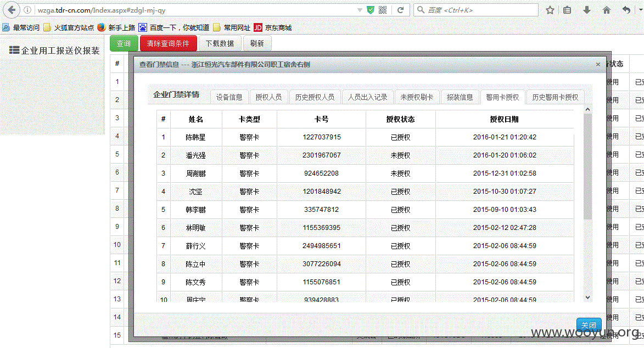This screenshot has height=348, width=644.
Task: Click date 2015-09-10 01:03:43
Action: (505, 210)
